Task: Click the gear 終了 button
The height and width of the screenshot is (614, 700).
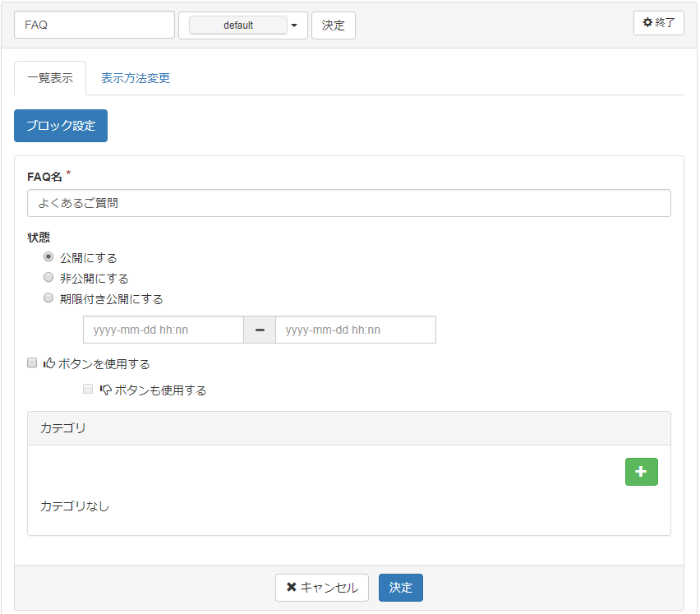Action: (658, 23)
